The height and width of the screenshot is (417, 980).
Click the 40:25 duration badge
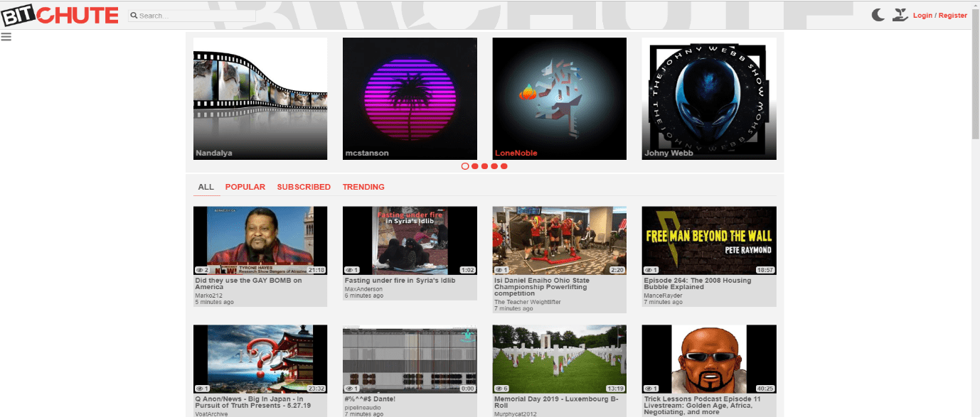pyautogui.click(x=765, y=389)
